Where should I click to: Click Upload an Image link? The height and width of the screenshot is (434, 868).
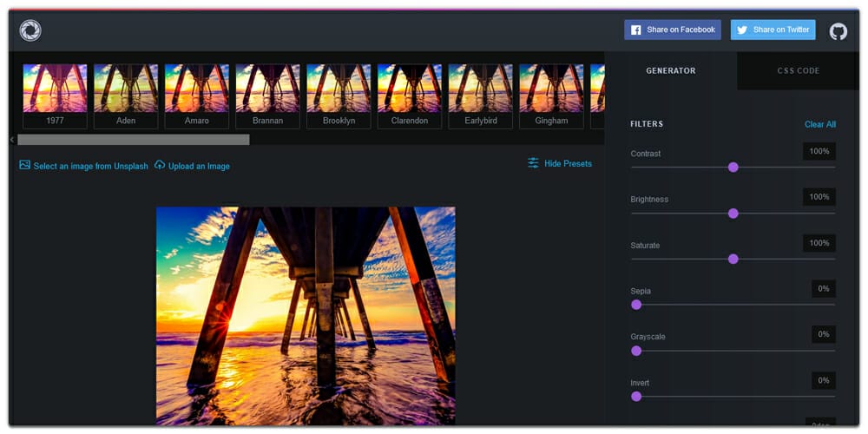(199, 166)
